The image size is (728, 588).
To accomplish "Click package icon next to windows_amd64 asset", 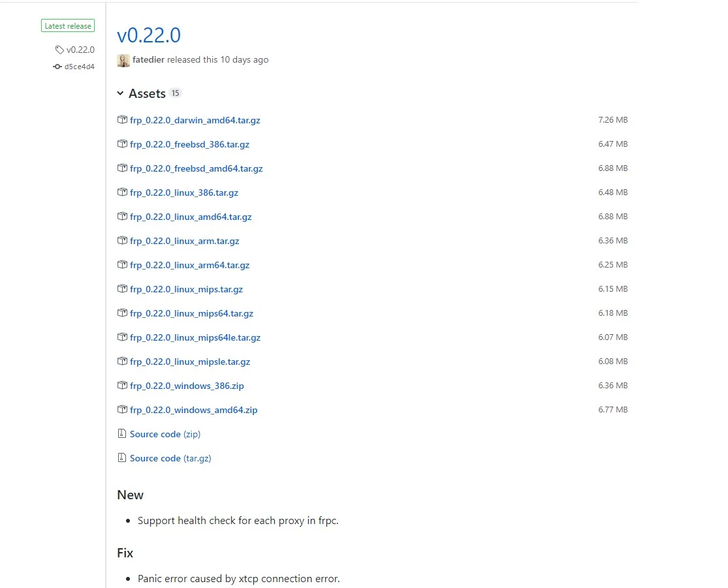I will click(x=122, y=409).
